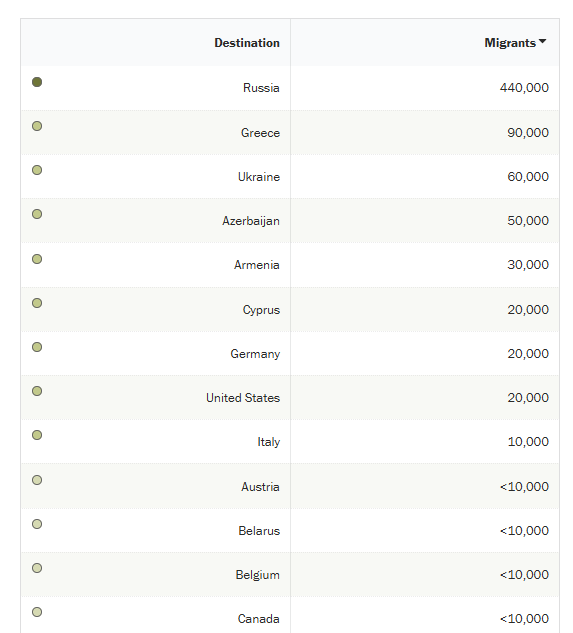Select the Canada destination name
The height and width of the screenshot is (633, 573).
click(x=259, y=618)
